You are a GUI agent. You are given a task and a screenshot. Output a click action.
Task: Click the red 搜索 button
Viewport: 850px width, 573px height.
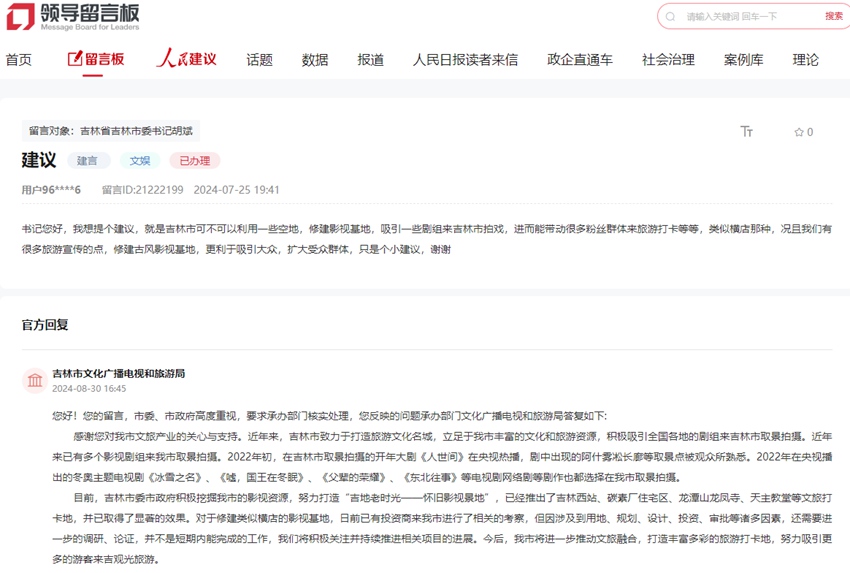point(833,16)
